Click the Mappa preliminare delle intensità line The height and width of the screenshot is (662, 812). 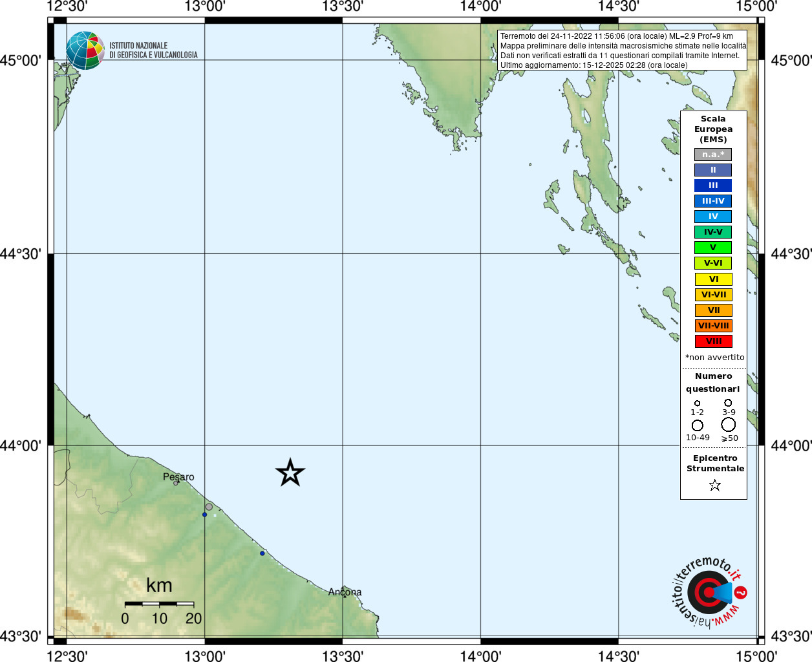[x=623, y=46]
